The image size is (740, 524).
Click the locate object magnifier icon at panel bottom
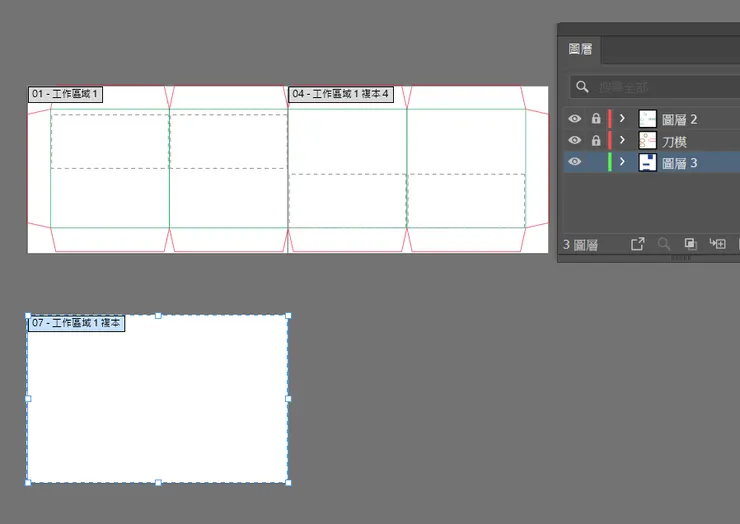664,244
